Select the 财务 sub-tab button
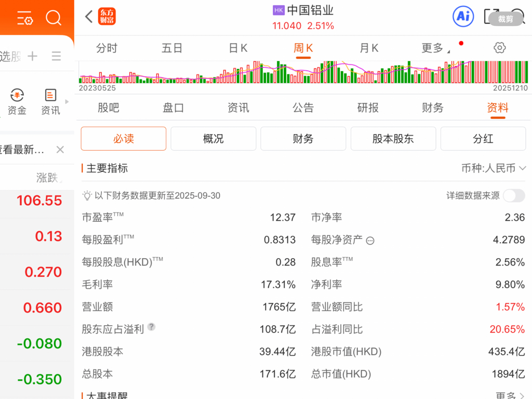Screen dimensions: 532x399 click(x=303, y=138)
